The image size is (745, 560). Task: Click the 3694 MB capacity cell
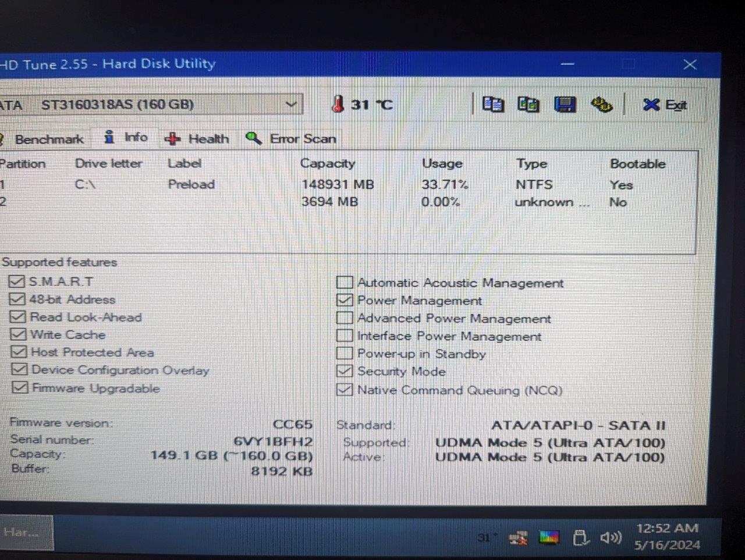coord(329,202)
